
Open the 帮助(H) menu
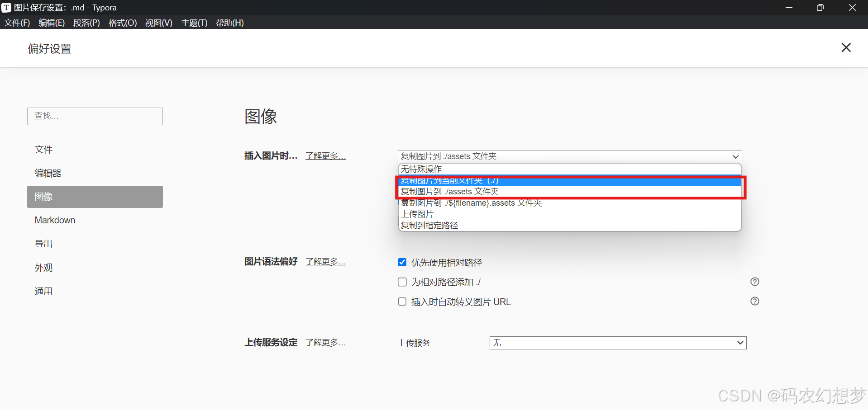coord(230,23)
